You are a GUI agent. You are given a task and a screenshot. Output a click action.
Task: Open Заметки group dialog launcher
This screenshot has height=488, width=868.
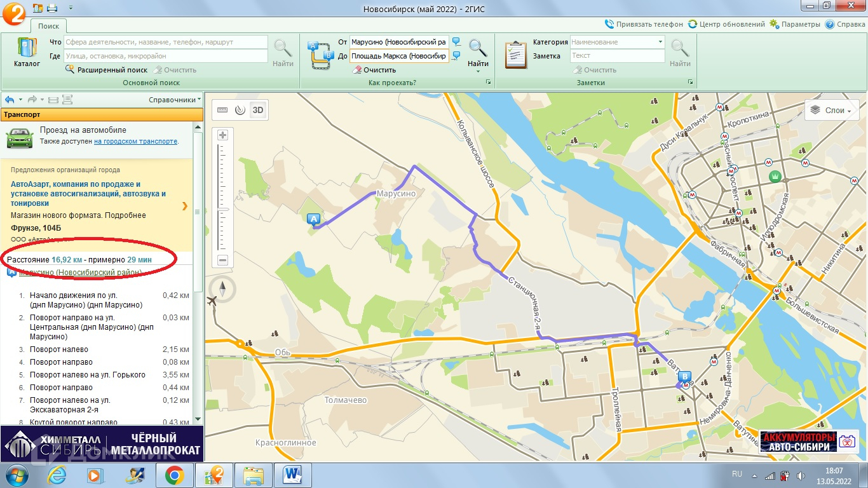pos(690,83)
